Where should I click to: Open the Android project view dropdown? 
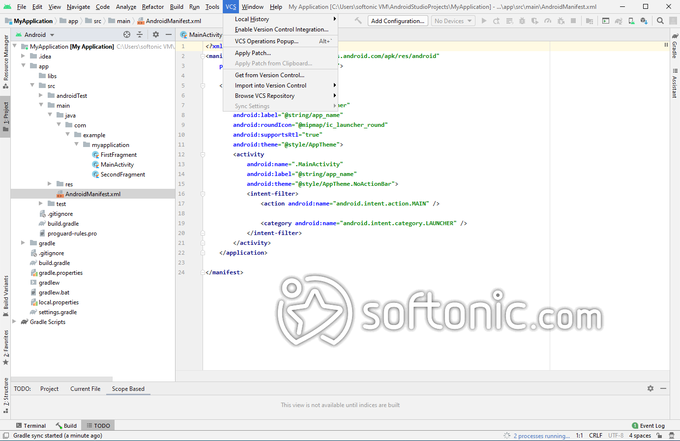[x=35, y=35]
